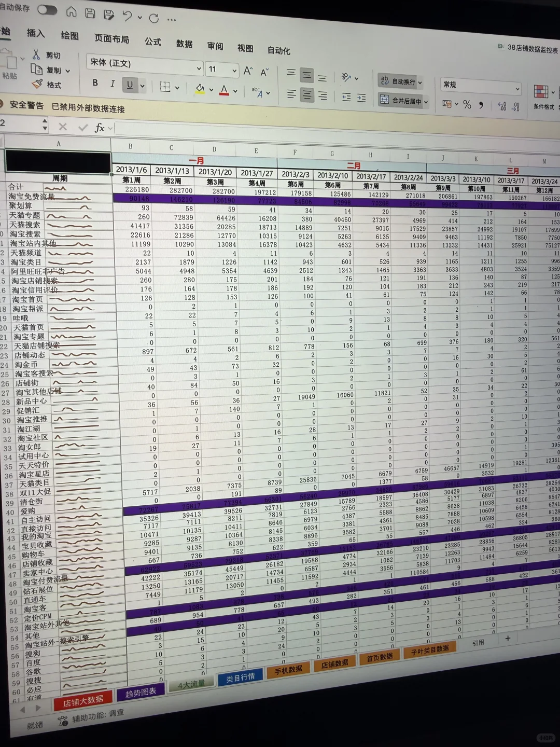The width and height of the screenshot is (560, 747).
Task: Click the cell Borders icon
Action: coord(165,87)
